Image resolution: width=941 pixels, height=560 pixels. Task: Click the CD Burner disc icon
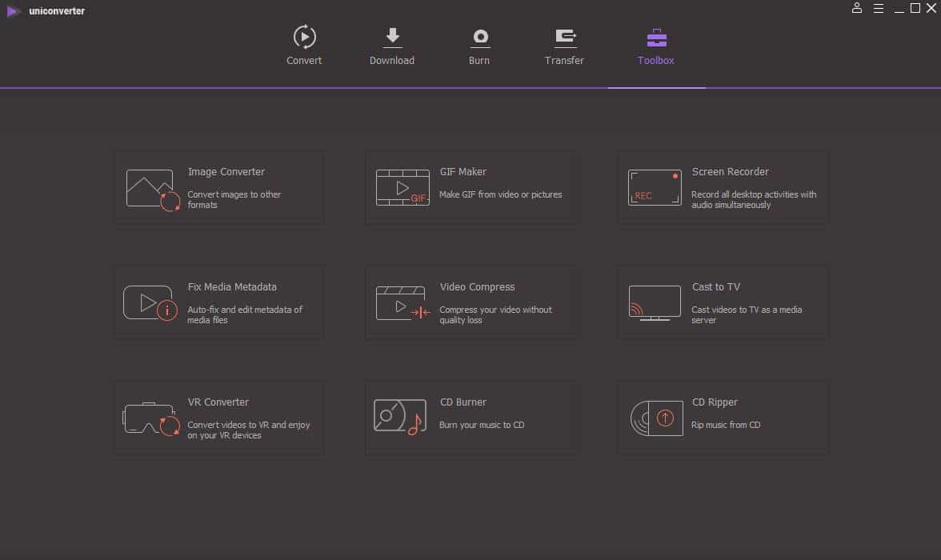coord(399,417)
